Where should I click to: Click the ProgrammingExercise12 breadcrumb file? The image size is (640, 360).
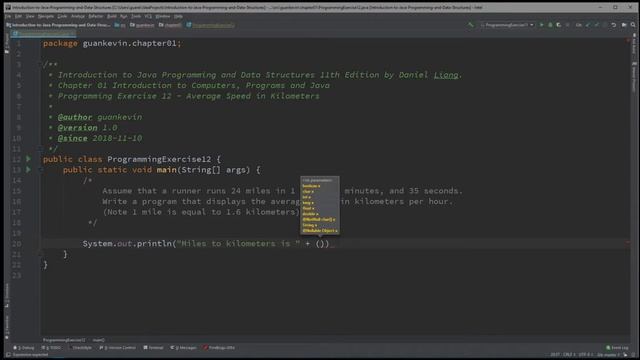point(211,25)
